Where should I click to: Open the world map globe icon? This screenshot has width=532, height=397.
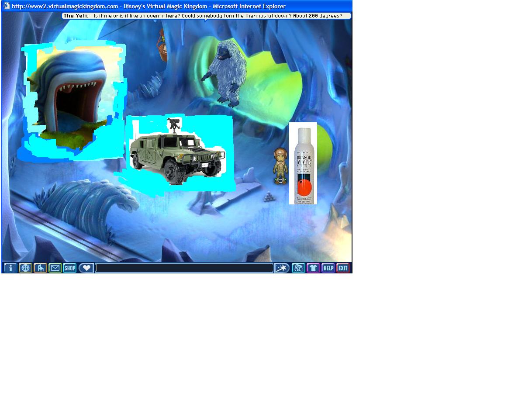pos(25,268)
